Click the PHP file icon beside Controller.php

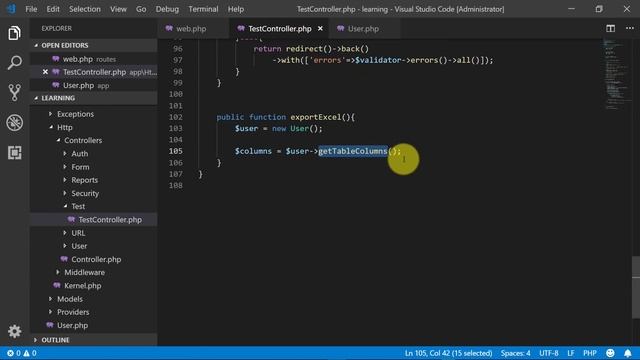coord(64,259)
